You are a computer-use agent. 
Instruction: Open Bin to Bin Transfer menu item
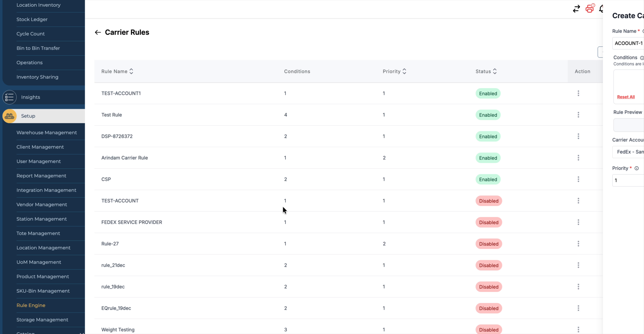click(38, 48)
